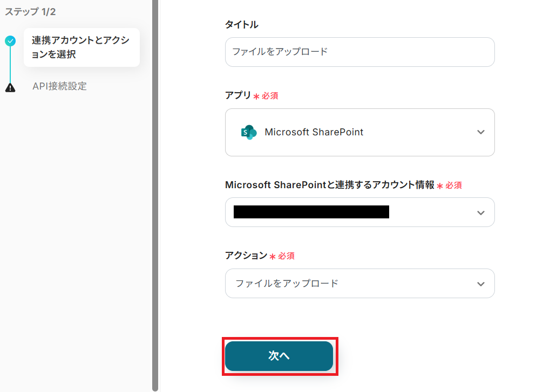The width and height of the screenshot is (550, 392).
Task: Click the ステップ 1/2 heading
Action: (x=30, y=12)
